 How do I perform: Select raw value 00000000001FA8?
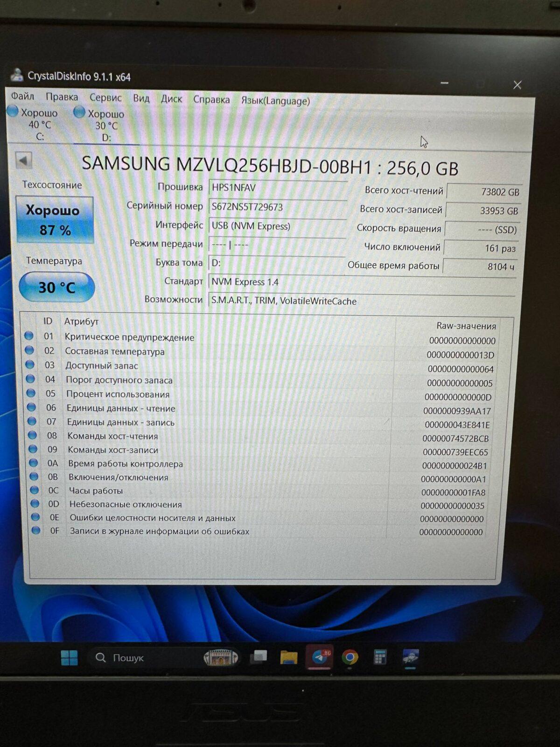pos(453,493)
